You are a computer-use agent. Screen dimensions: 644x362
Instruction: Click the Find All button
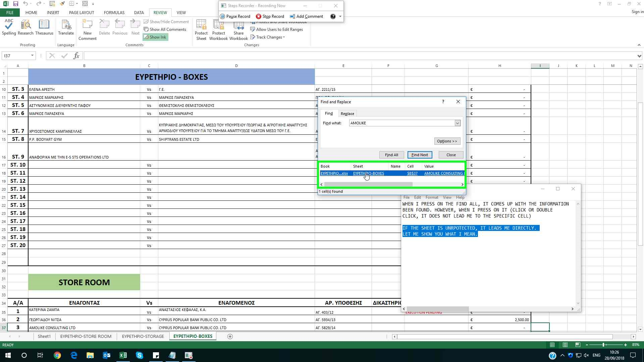(391, 155)
